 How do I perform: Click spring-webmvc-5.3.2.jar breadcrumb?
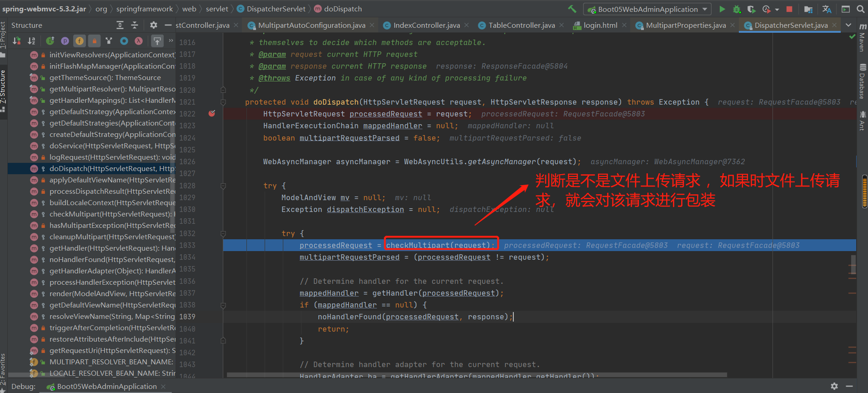(44, 9)
